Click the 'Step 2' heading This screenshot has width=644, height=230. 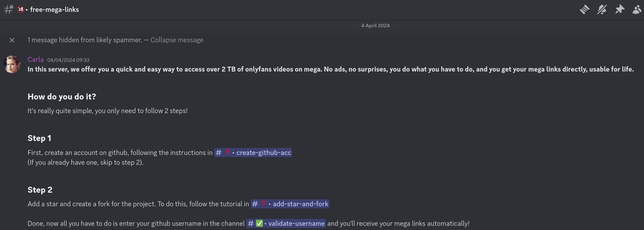point(40,190)
